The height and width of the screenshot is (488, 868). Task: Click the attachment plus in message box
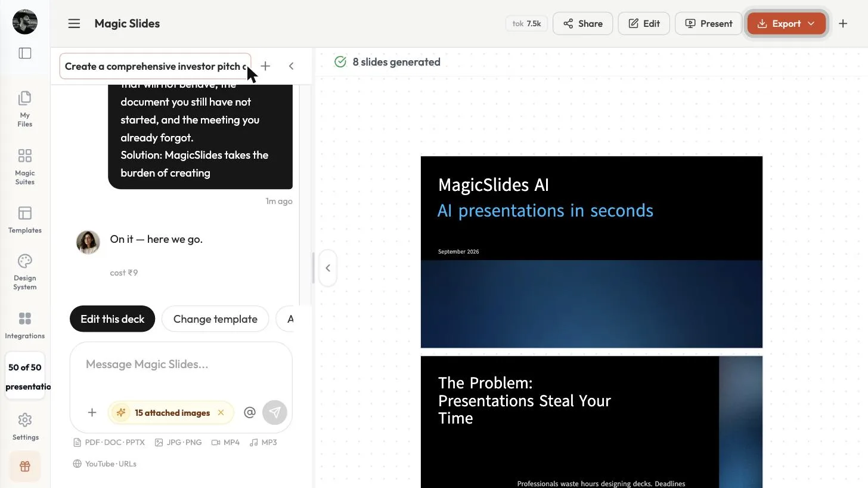tap(92, 412)
